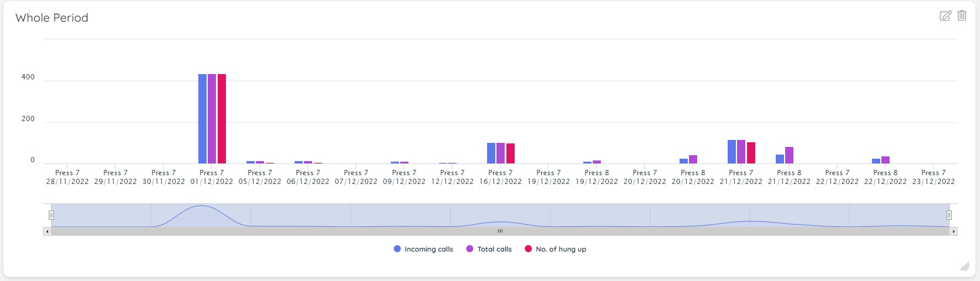This screenshot has width=980, height=281.
Task: Click the left zoom range handle
Action: point(51,215)
